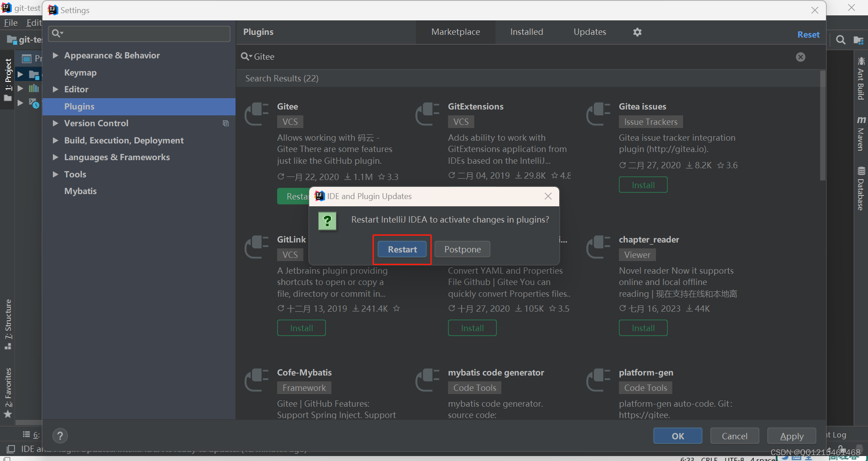Click the plugin search field containing Gitee

pyautogui.click(x=520, y=57)
